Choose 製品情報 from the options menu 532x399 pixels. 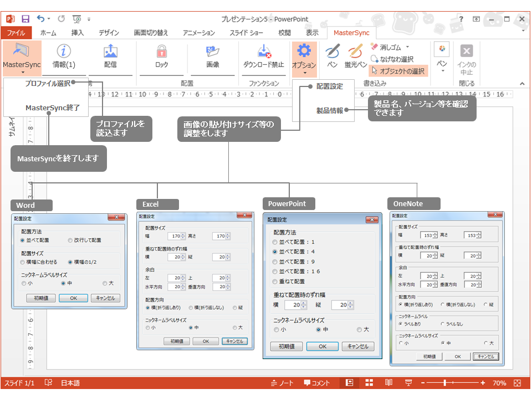click(x=330, y=110)
